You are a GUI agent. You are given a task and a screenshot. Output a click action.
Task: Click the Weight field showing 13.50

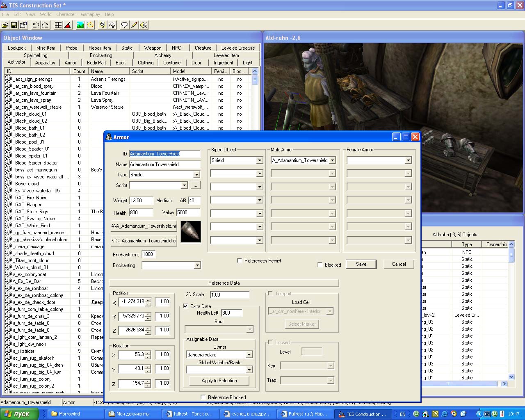coord(141,201)
